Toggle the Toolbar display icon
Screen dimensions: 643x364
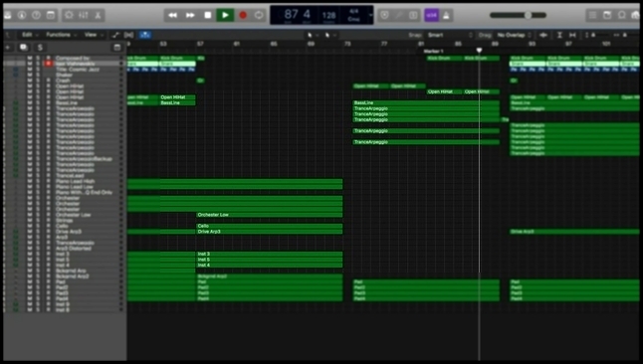(x=51, y=15)
